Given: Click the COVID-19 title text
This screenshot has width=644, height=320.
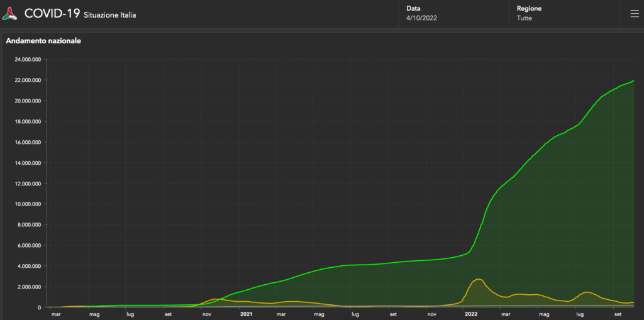Looking at the screenshot, I should [x=52, y=13].
